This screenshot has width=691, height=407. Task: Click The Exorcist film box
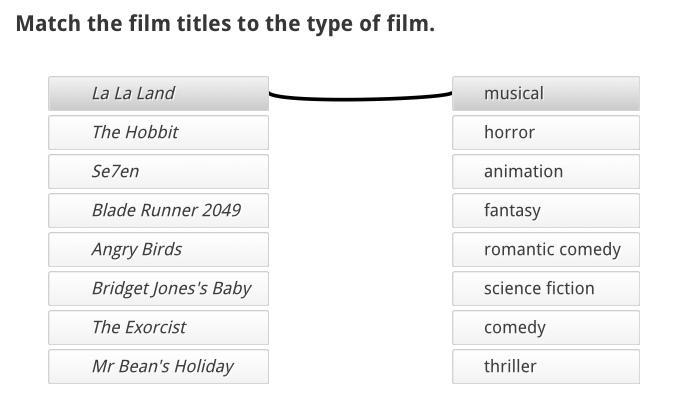pyautogui.click(x=158, y=327)
